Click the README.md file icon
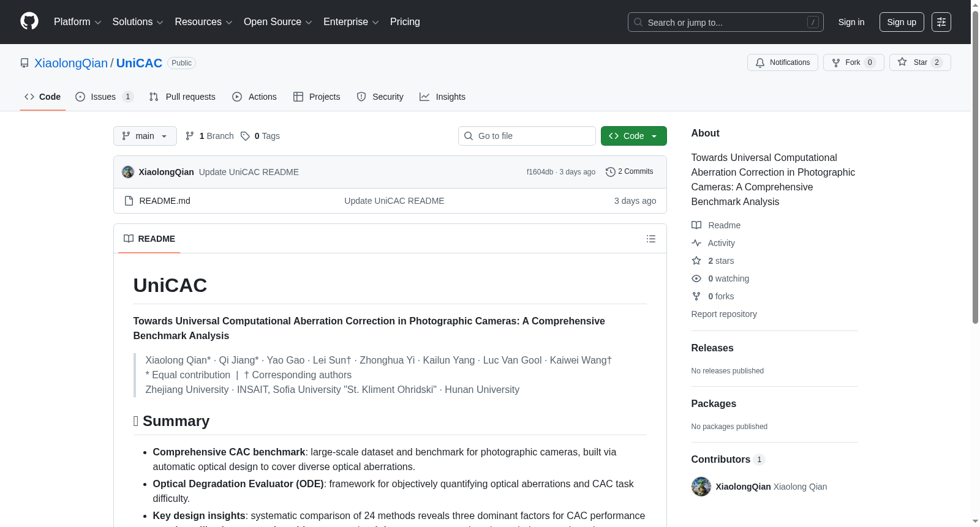 coord(129,201)
